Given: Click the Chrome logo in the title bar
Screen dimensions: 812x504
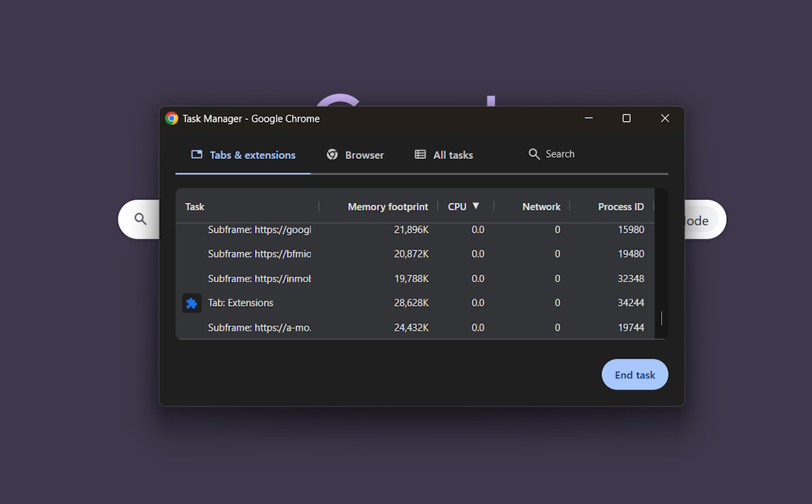Looking at the screenshot, I should click(172, 118).
